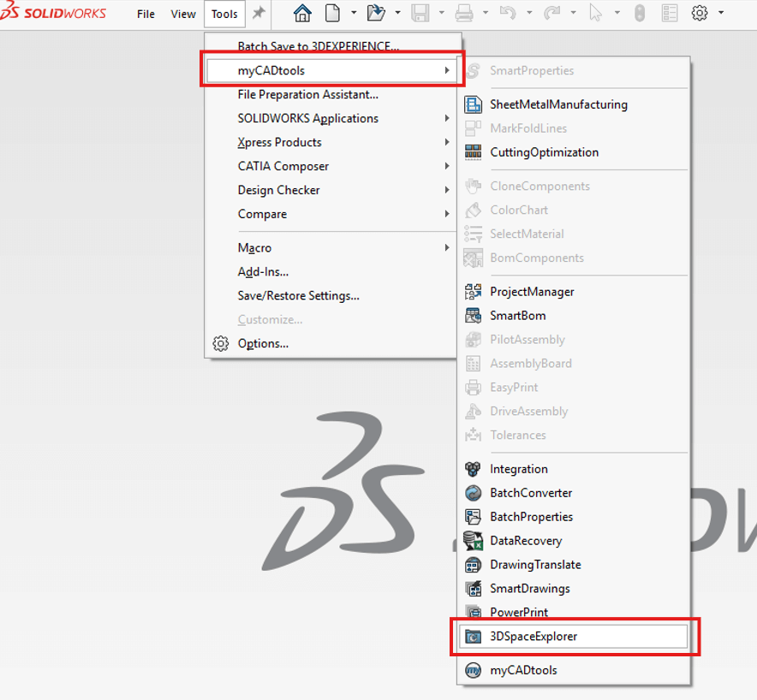Image resolution: width=757 pixels, height=700 pixels.
Task: Click the Print icon in toolbar
Action: [464, 13]
